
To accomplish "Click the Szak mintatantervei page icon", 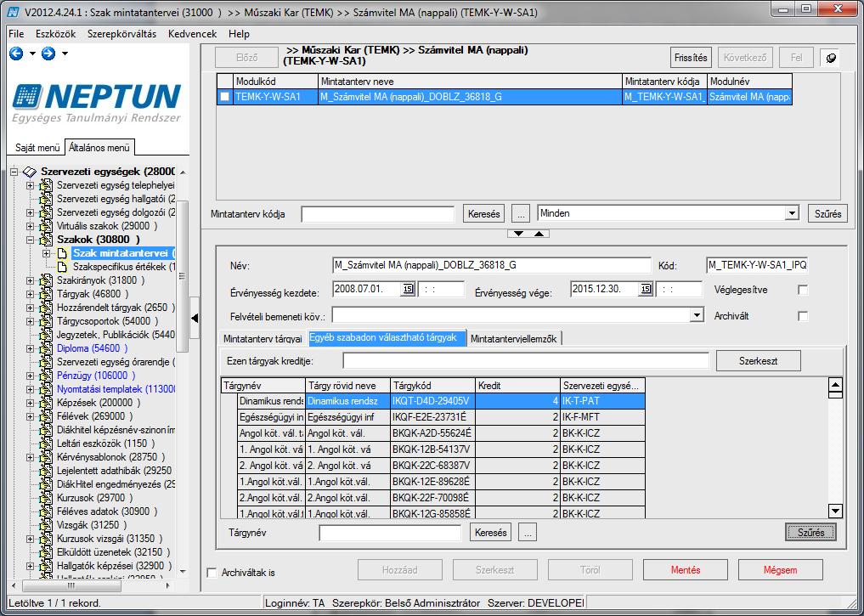I will [63, 253].
